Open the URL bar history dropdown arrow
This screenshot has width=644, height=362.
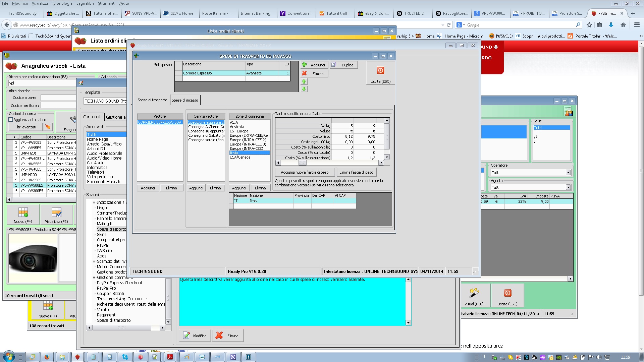(443, 25)
